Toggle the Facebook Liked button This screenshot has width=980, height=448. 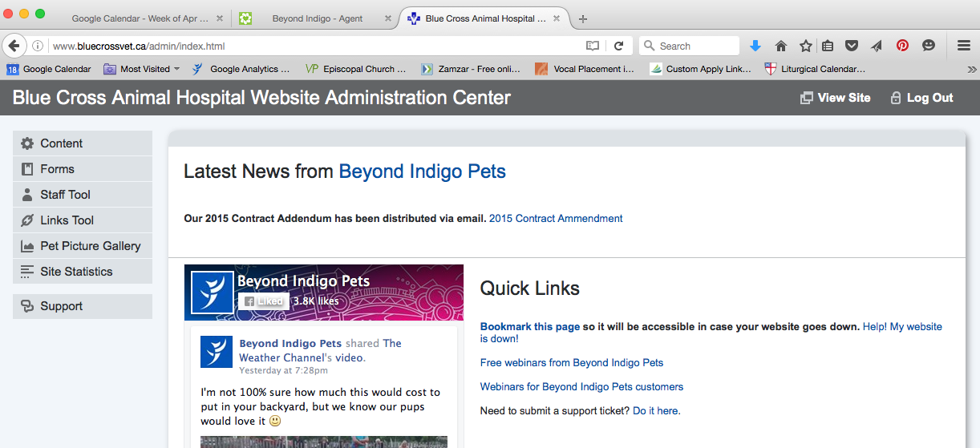pyautogui.click(x=264, y=301)
